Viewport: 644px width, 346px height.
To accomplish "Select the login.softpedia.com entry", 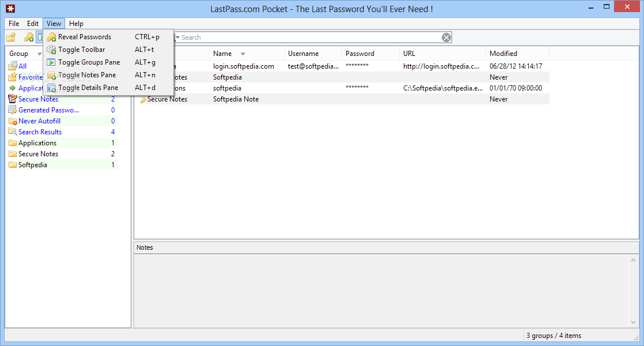I will click(x=244, y=66).
